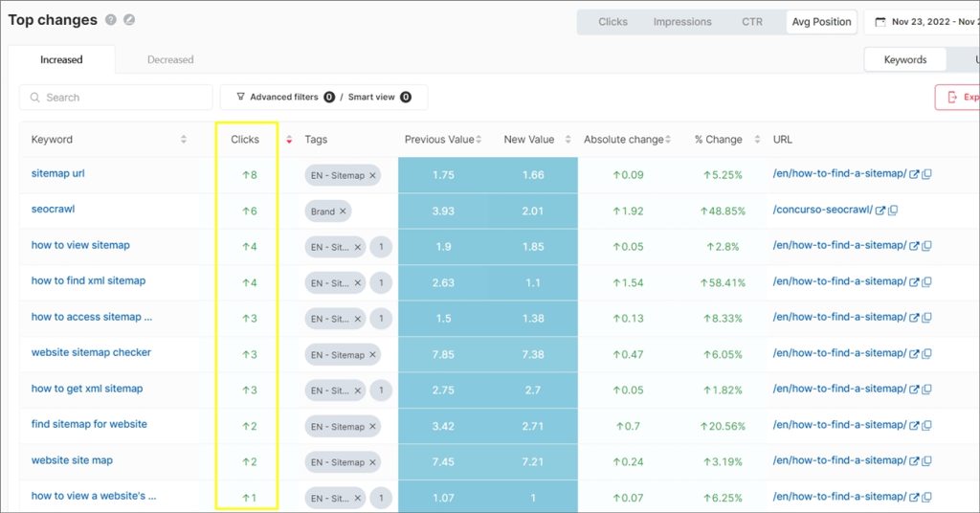Expand extra tags badge in how to find xml sitemap row
Viewport: 980px width, 513px height.
[381, 283]
